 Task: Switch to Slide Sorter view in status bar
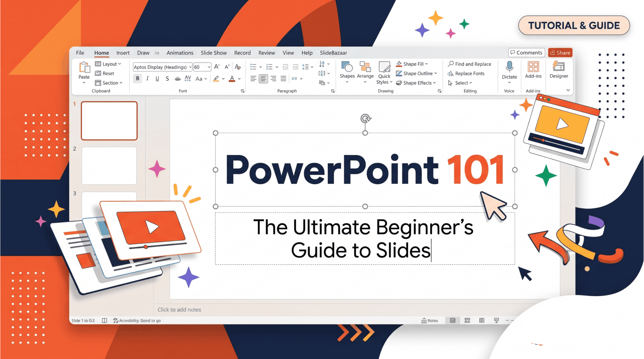click(x=467, y=320)
